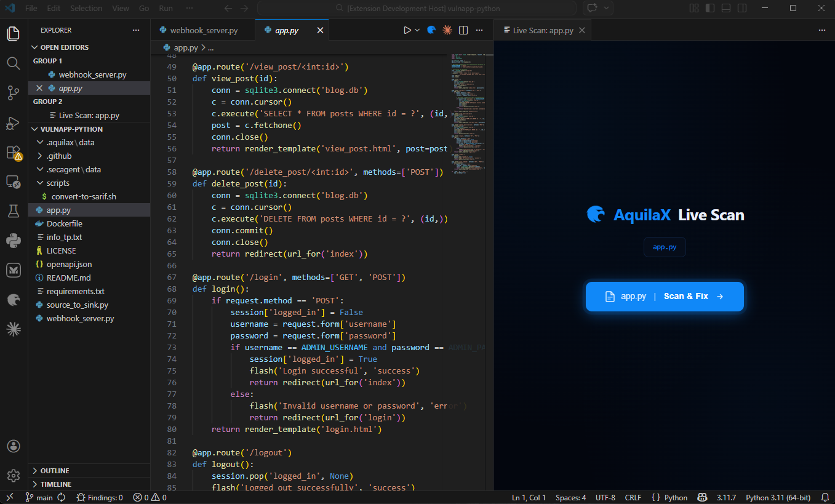Click the Copilot icon in status bar
This screenshot has height=504, width=835.
point(702,497)
